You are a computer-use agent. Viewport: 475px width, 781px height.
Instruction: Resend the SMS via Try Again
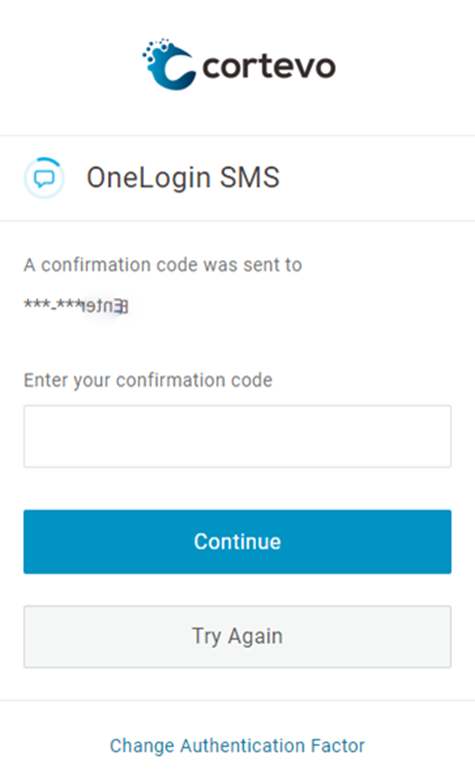[238, 637]
